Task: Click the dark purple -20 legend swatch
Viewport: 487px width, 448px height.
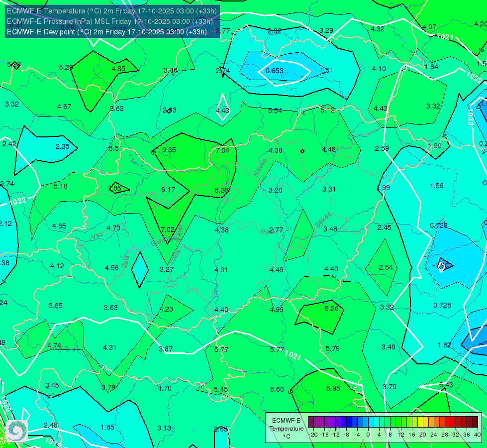Action: 310,422
